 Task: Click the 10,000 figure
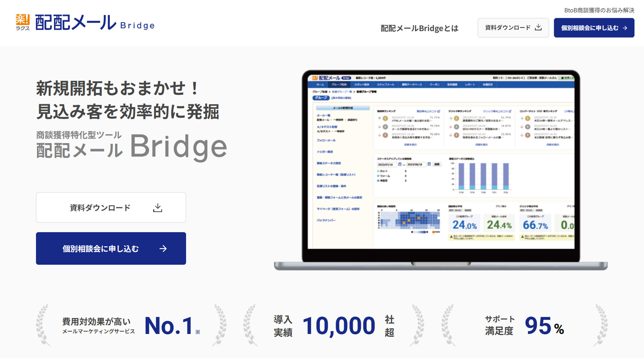339,326
